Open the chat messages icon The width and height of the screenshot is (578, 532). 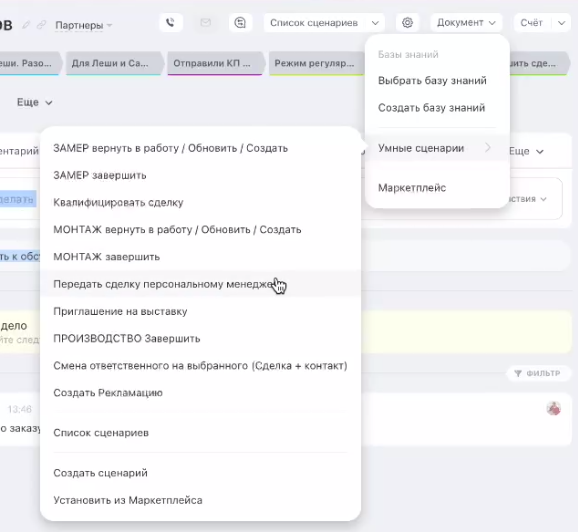tap(240, 23)
